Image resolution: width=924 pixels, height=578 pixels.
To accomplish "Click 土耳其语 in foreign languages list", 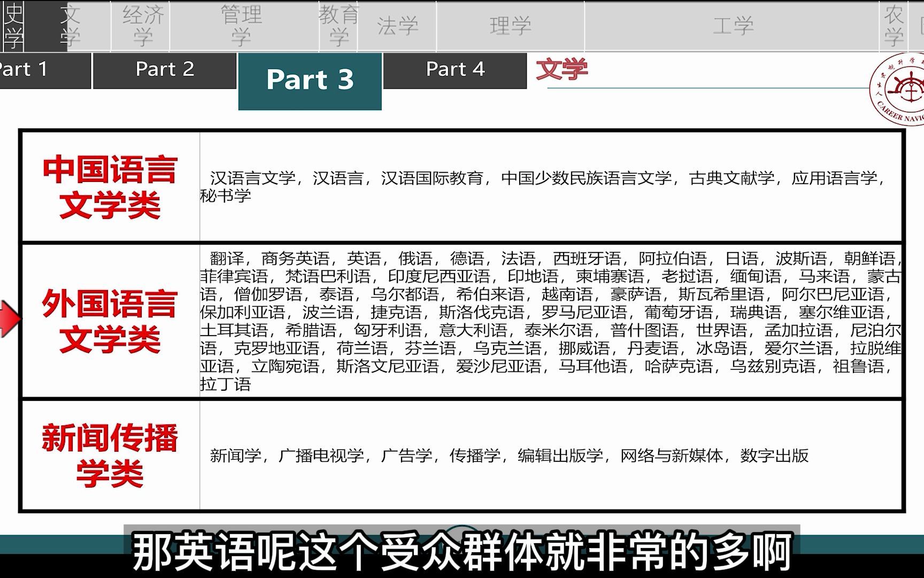I will [234, 330].
